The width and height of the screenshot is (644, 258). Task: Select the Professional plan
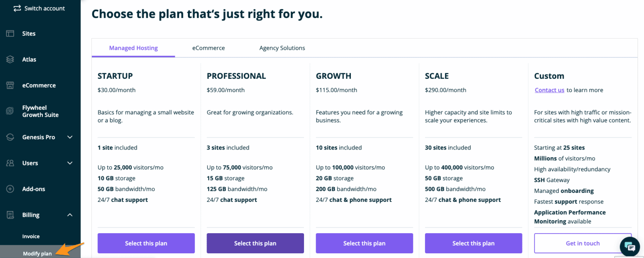click(255, 243)
